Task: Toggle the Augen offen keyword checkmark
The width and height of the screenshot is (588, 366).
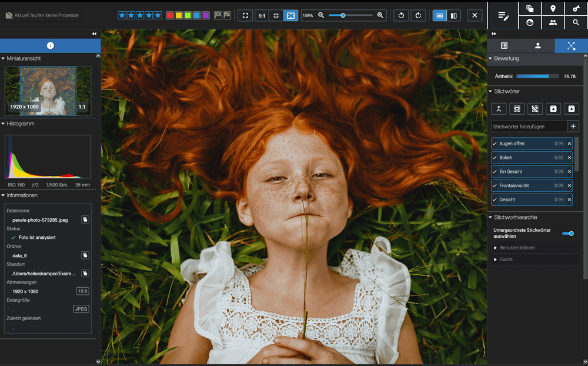Action: (495, 144)
